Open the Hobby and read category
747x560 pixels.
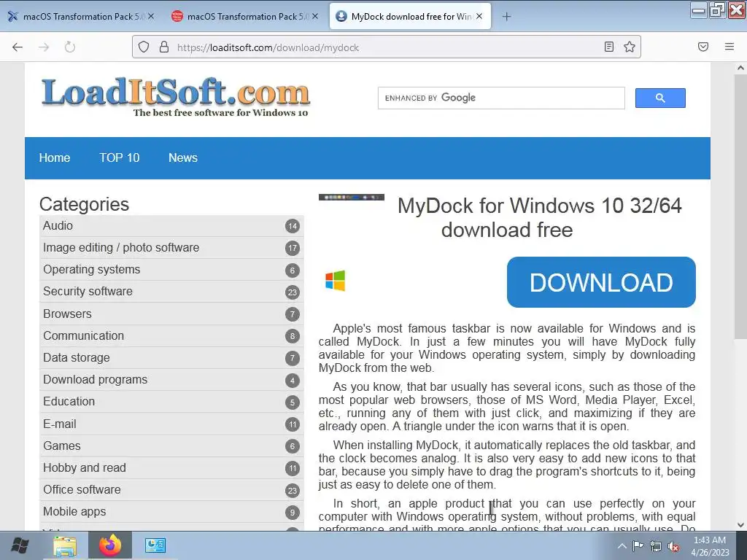[x=171, y=467]
